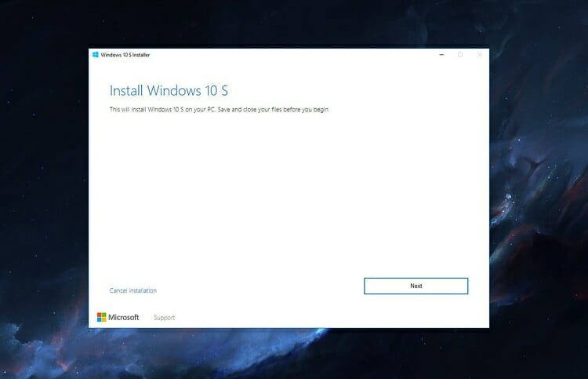Viewport: 588px width, 379px height.
Task: Select the 'Install Windows 10 S' heading
Action: point(169,90)
